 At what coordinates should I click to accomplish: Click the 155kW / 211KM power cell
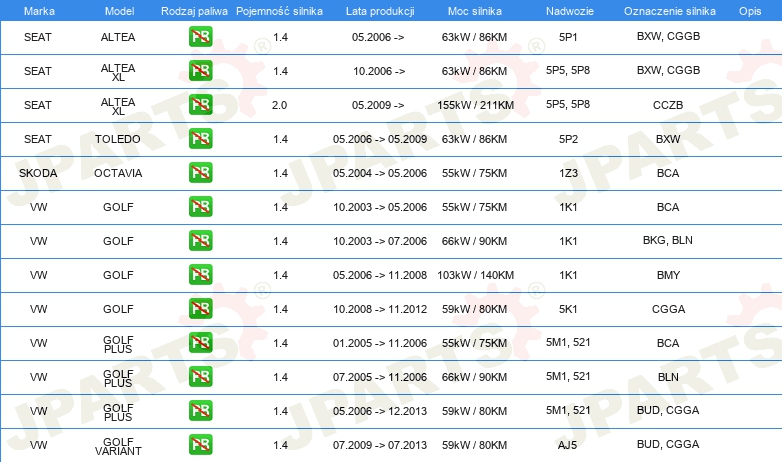coord(475,105)
